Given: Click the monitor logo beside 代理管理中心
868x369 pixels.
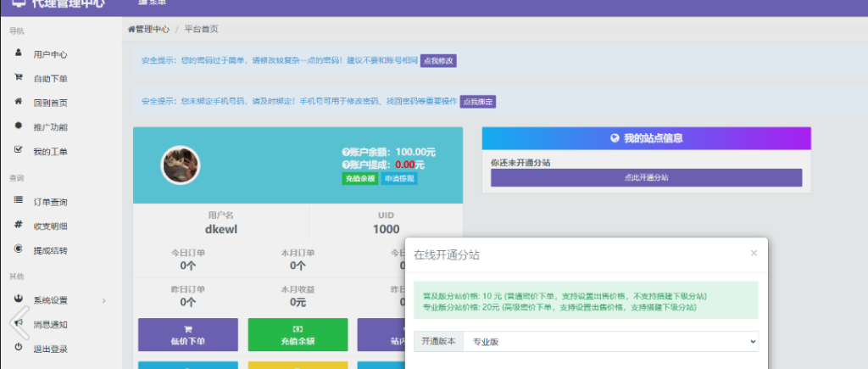Looking at the screenshot, I should 19,3.
